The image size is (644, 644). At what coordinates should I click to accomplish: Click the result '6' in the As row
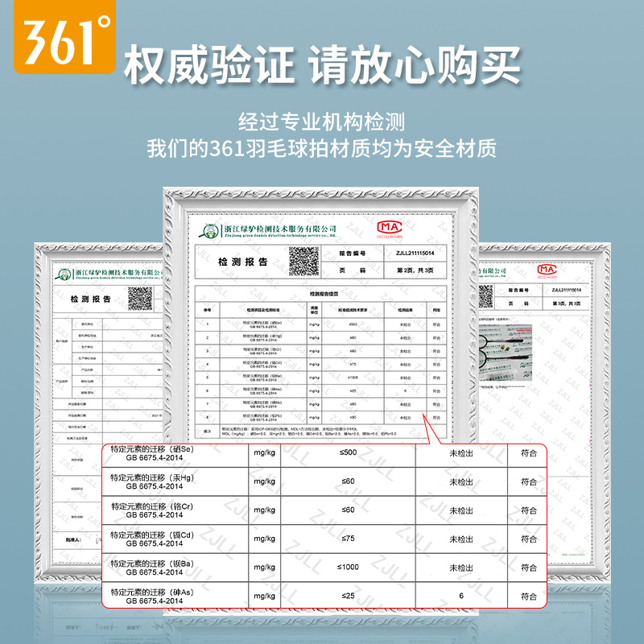click(x=461, y=596)
